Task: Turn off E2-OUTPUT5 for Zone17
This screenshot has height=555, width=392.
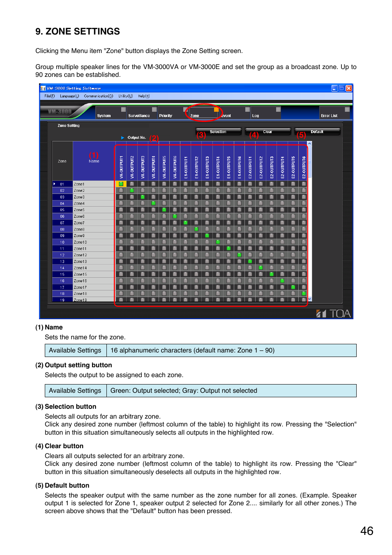Action: click(293, 287)
